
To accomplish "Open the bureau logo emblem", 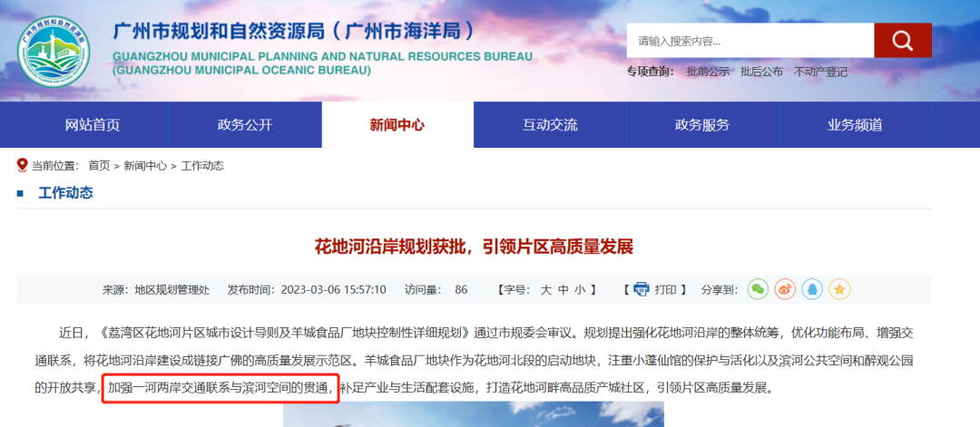I will (54, 52).
